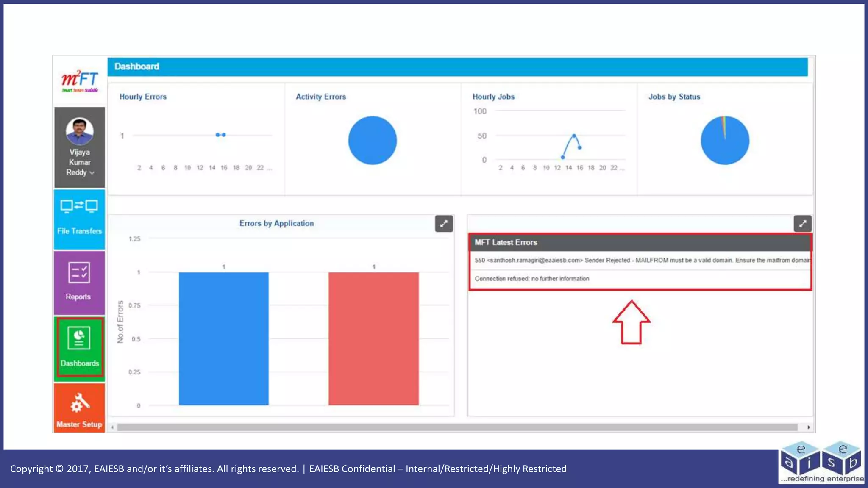Click the Dashboard header title

(136, 67)
